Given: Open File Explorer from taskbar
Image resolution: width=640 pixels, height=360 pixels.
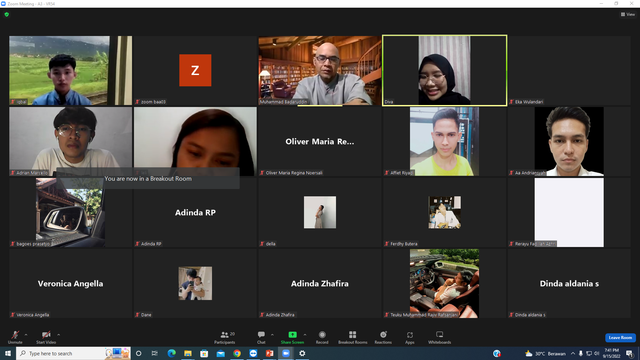Looking at the screenshot, I should click(188, 353).
